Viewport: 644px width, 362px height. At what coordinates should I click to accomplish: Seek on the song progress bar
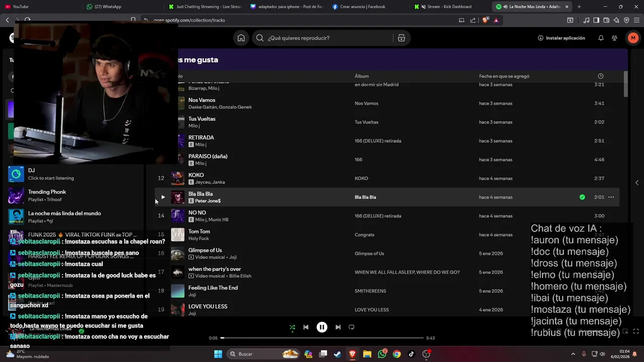[x=322, y=338]
